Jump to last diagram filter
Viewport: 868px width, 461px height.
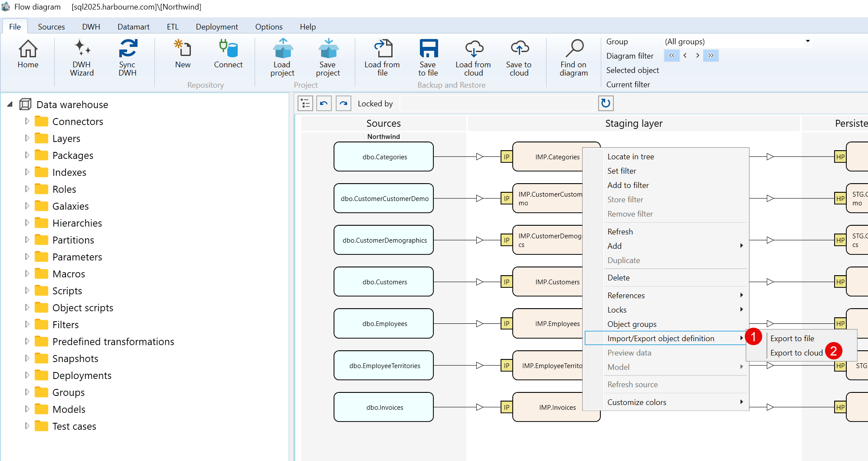click(x=711, y=56)
